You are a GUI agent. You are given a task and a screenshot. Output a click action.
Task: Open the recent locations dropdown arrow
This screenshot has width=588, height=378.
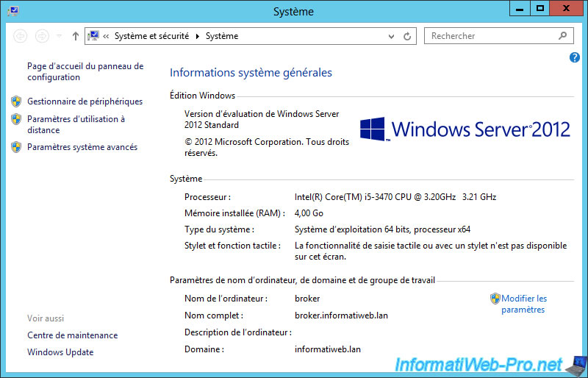[x=59, y=36]
